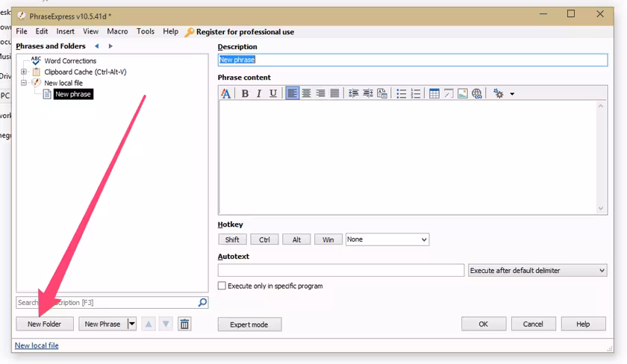627x364 pixels.
Task: Click the Register key icon
Action: click(189, 32)
